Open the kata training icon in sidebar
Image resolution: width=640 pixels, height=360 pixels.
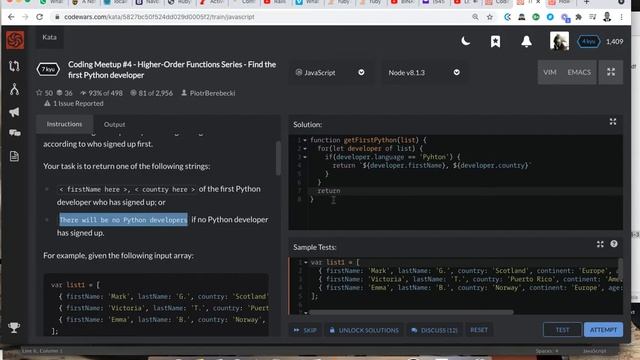click(14, 66)
